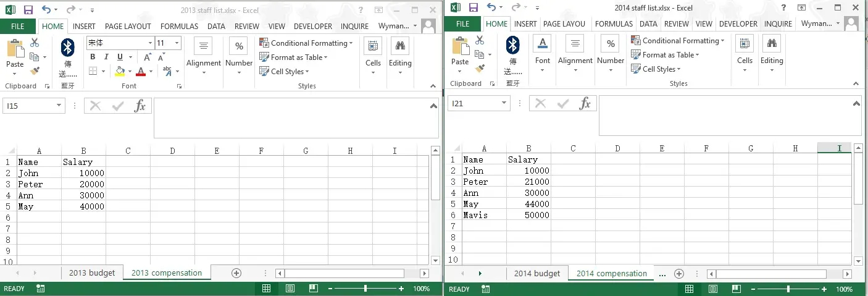Click zoom slider in 2013 window status bar
The height and width of the screenshot is (296, 868).
coord(365,289)
